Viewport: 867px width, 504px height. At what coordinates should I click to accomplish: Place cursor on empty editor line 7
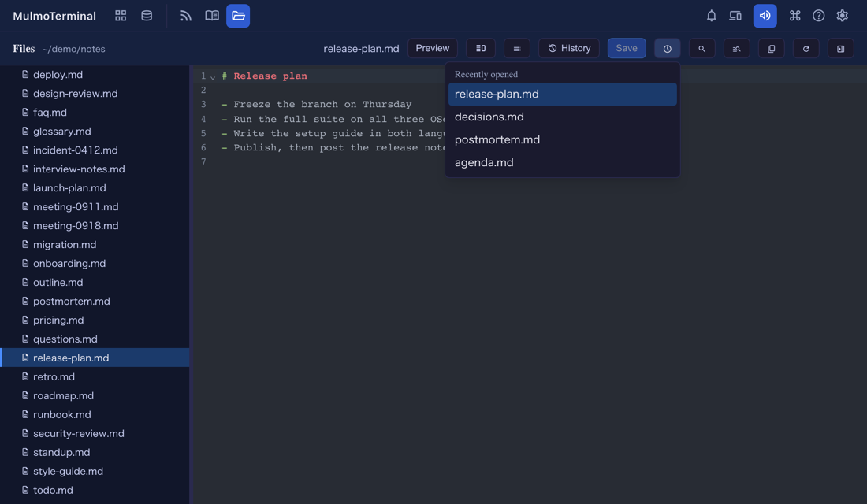tap(530, 161)
